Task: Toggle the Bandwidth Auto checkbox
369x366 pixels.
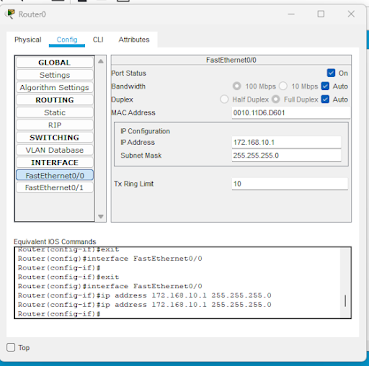Action: click(325, 86)
